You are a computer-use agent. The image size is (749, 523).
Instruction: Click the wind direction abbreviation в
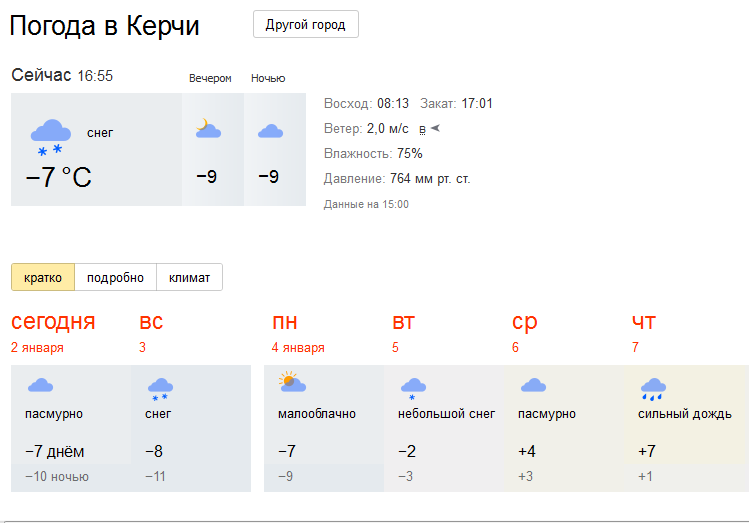(422, 129)
